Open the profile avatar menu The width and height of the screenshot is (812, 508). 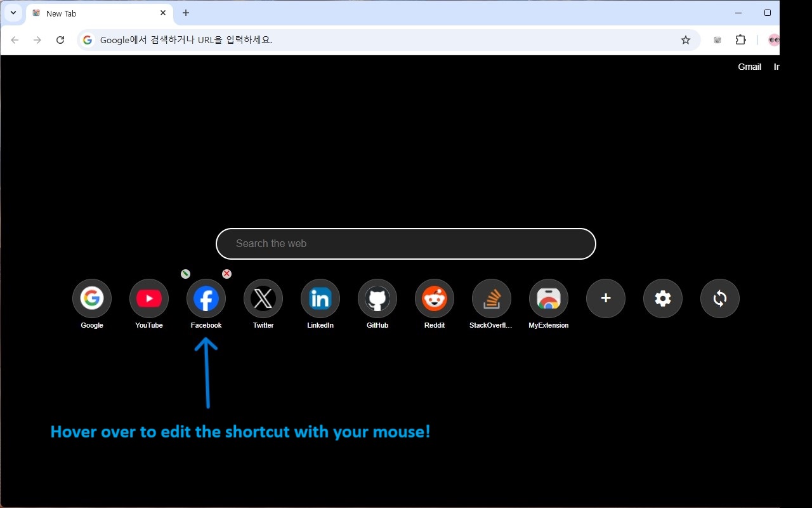[x=773, y=40]
